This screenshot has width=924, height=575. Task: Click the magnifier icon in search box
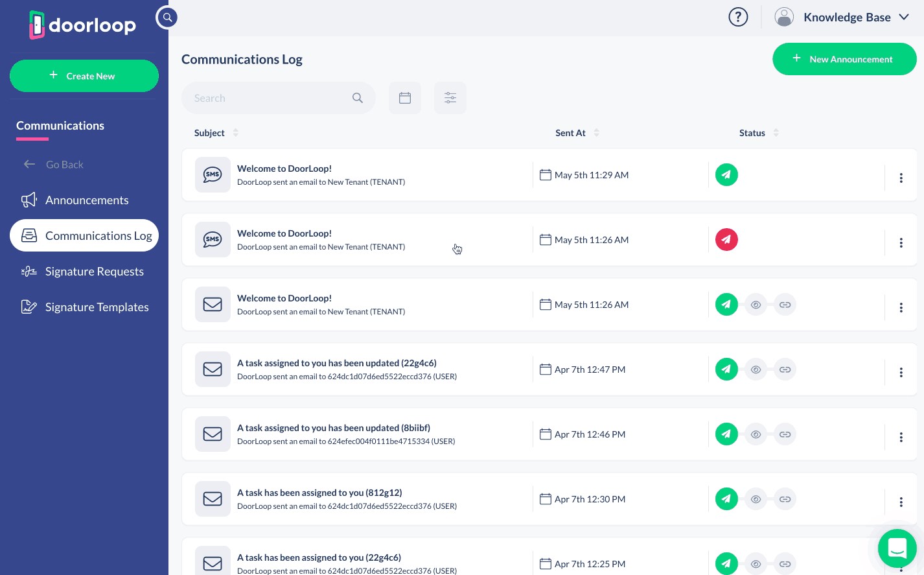click(x=358, y=98)
